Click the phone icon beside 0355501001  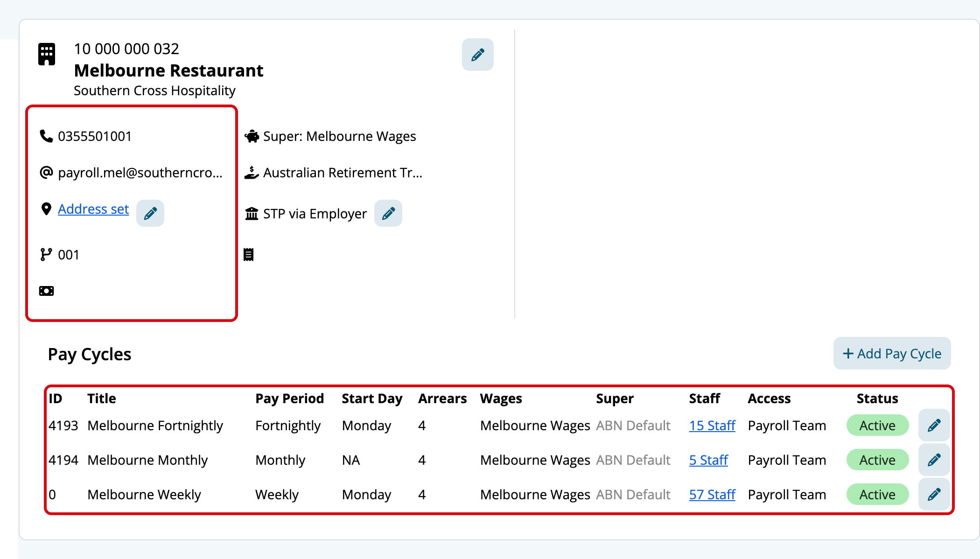[x=46, y=136]
